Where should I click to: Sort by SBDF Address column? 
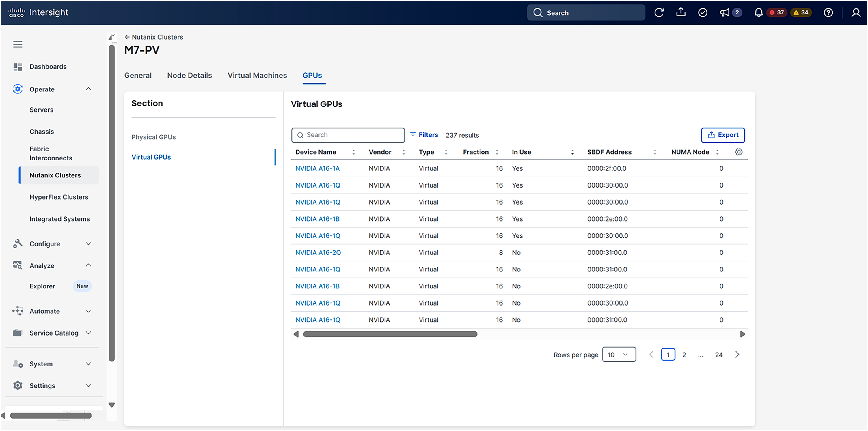click(x=655, y=152)
